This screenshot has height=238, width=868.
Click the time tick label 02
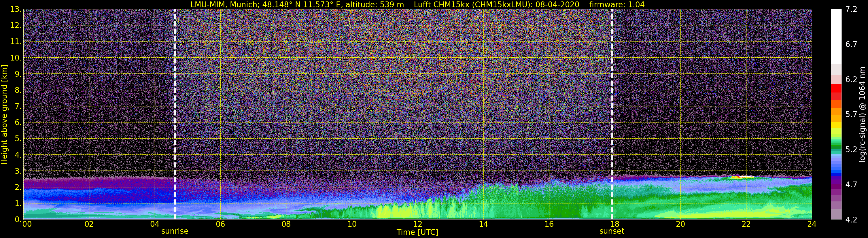(x=89, y=224)
